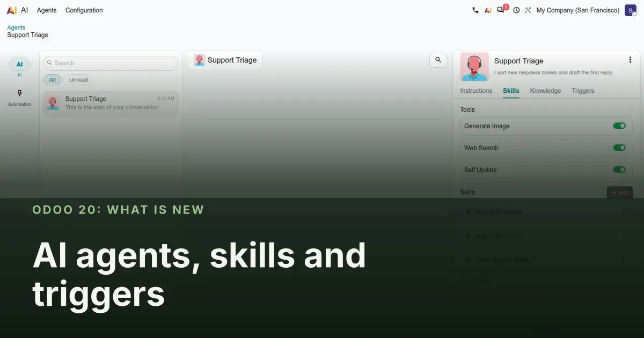Screen dimensions: 644x338
Task: Click the 'I sort new helpdesk tickets' description
Action: point(553,72)
